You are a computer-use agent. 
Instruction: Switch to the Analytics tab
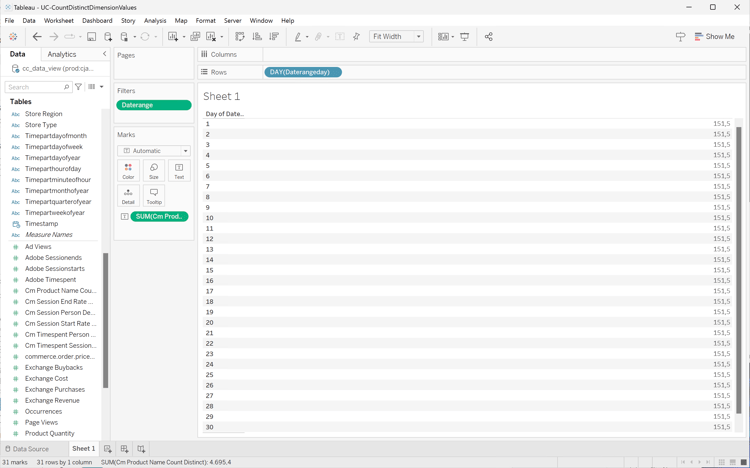click(62, 54)
